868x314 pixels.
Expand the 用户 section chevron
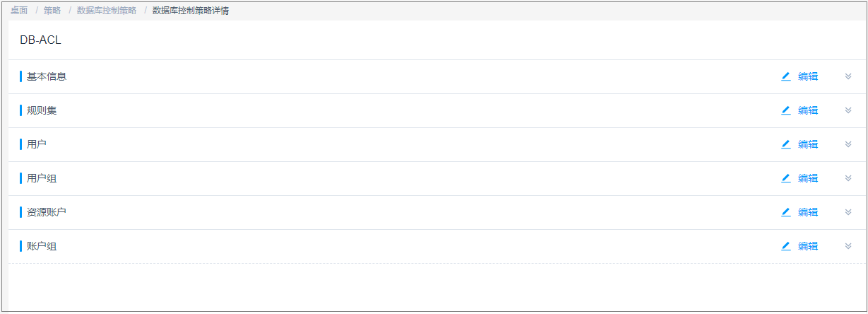pos(848,144)
